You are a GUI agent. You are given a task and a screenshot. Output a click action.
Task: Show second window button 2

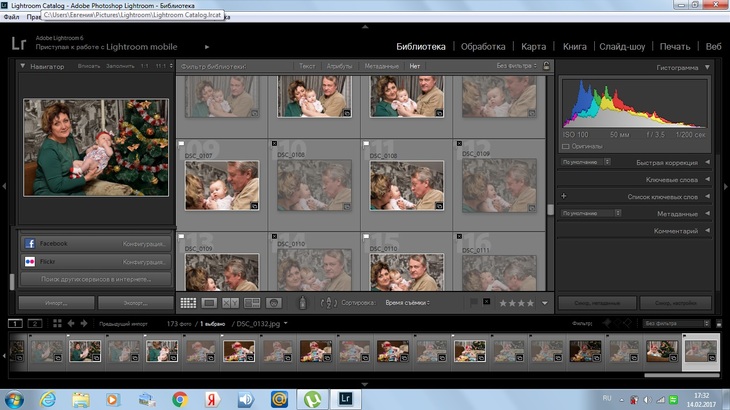[35, 323]
